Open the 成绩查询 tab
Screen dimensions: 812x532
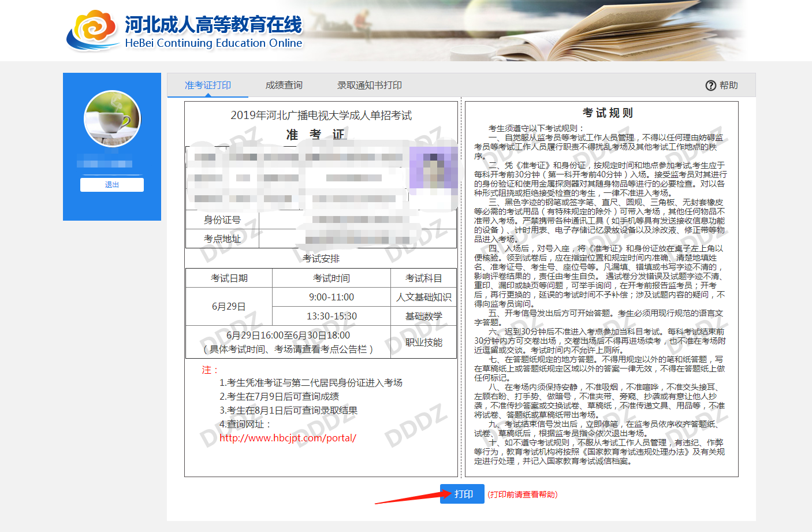coord(284,85)
